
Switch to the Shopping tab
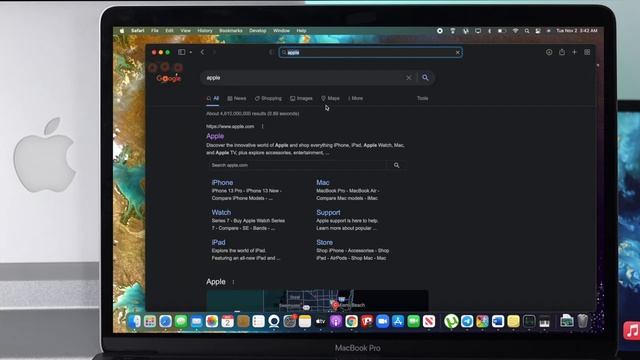pos(268,98)
